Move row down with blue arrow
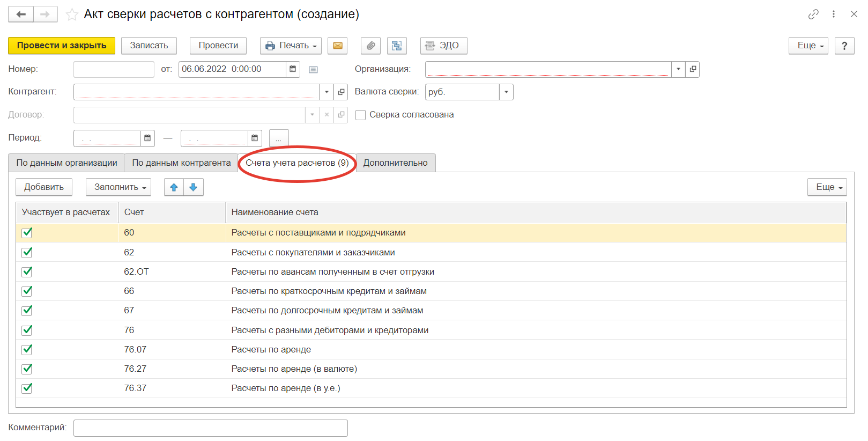868x441 pixels. tap(194, 187)
